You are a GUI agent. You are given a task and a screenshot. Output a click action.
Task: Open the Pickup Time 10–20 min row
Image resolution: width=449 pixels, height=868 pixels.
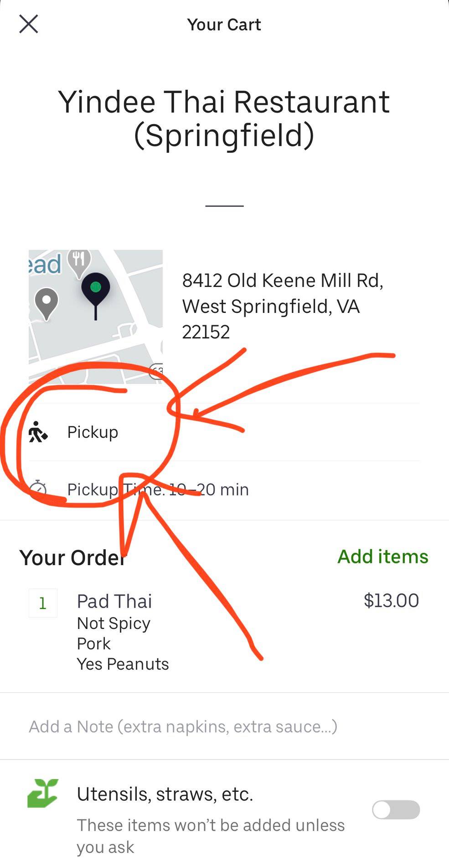point(224,489)
